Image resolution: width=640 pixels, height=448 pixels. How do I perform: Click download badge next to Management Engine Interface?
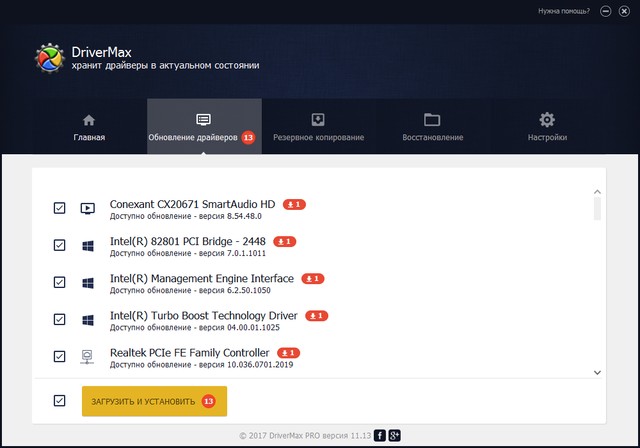313,279
